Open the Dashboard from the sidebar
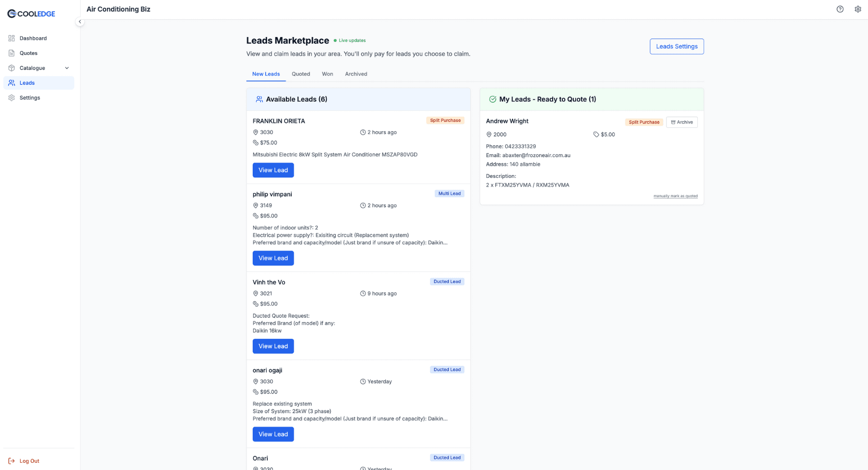868x470 pixels. pos(33,38)
